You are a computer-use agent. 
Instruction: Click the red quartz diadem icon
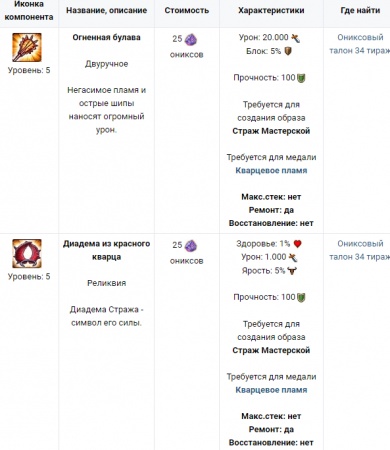point(27,253)
